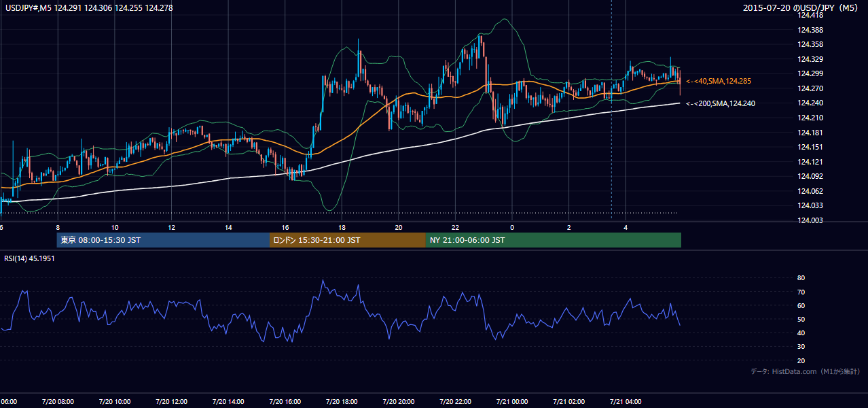Viewport: 868px width, 408px height.
Task: Click the 124.062 price axis label
Action: point(810,191)
